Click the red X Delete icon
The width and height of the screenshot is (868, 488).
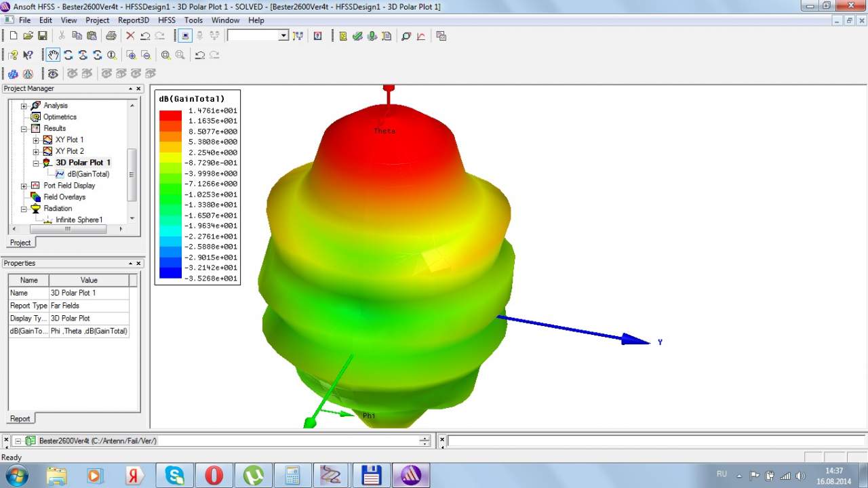point(130,36)
